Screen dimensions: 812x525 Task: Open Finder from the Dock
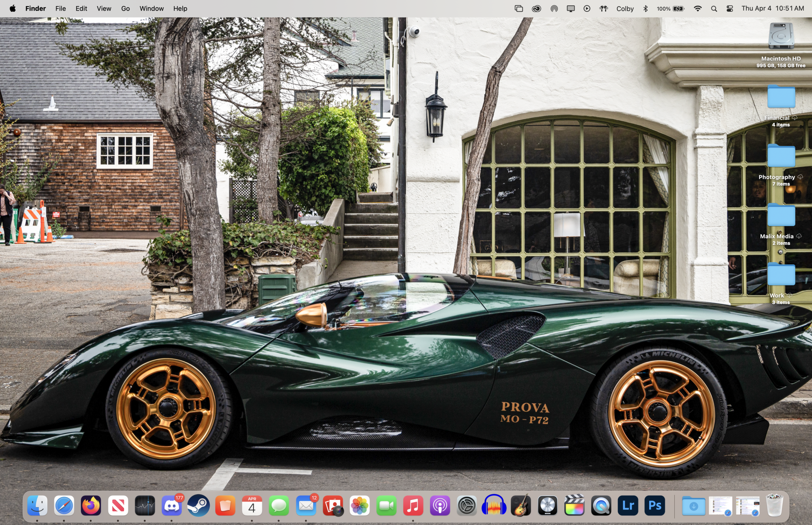pos(37,506)
